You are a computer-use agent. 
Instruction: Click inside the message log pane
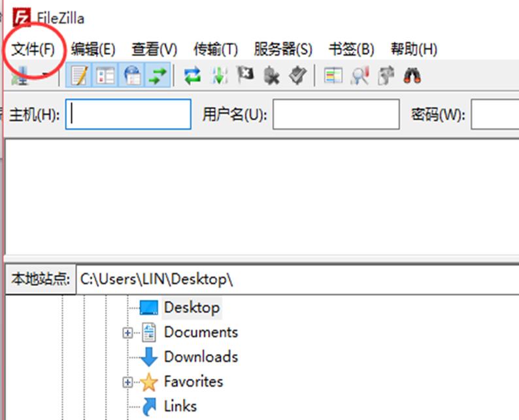tap(262, 197)
